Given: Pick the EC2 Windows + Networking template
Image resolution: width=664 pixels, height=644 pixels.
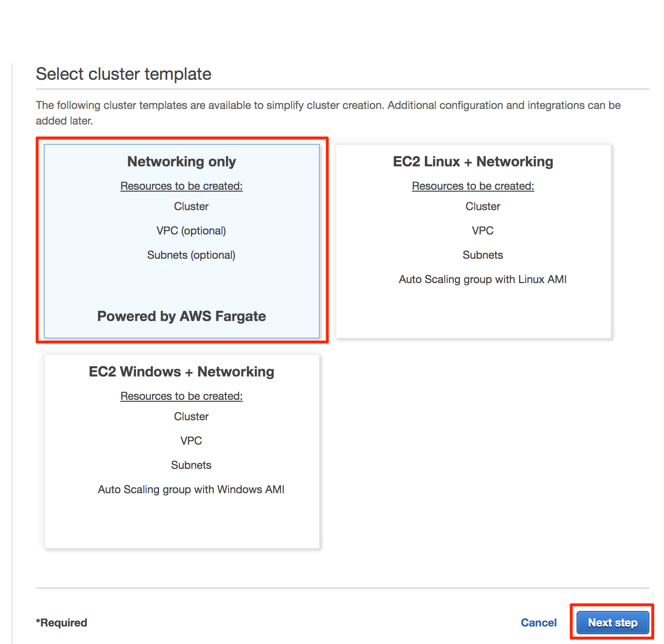Looking at the screenshot, I should [182, 451].
